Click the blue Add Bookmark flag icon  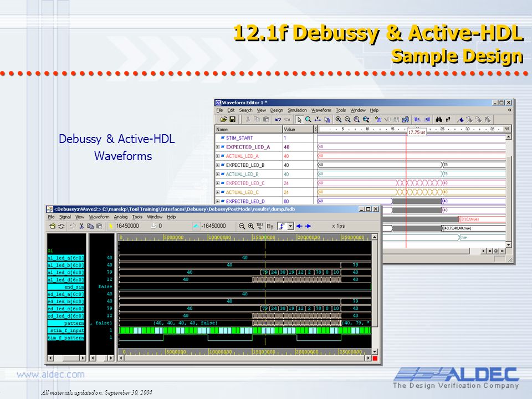tap(460, 120)
